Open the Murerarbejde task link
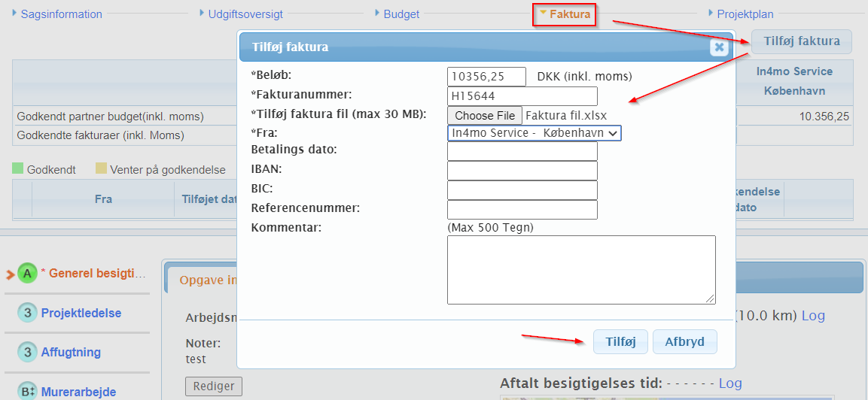 pyautogui.click(x=78, y=392)
